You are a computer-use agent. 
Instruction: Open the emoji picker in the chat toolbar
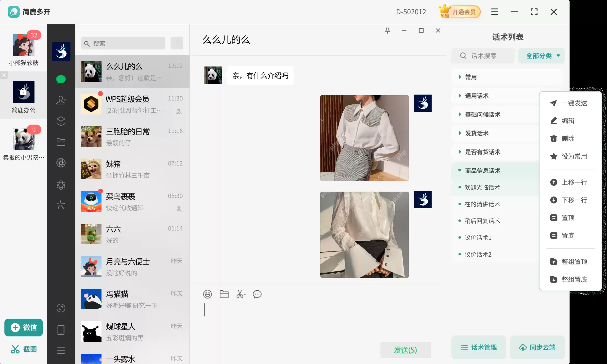pyautogui.click(x=207, y=294)
